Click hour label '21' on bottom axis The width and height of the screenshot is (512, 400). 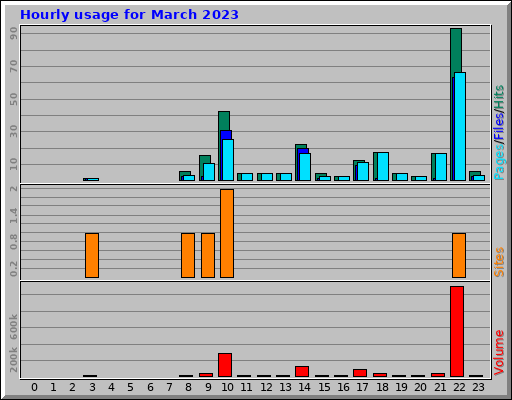[440, 387]
